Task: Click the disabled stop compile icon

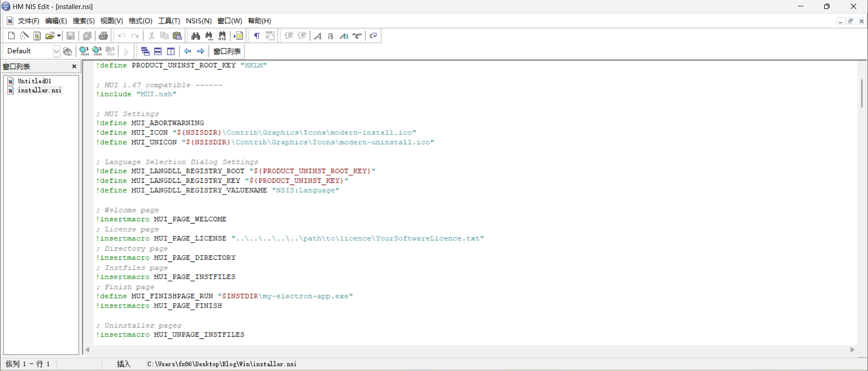Action: click(x=110, y=51)
